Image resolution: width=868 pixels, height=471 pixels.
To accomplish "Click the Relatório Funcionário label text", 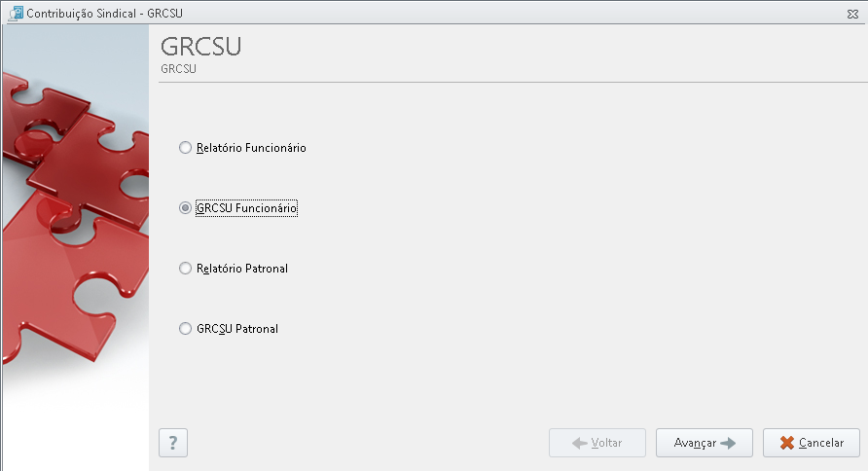I will (251, 148).
